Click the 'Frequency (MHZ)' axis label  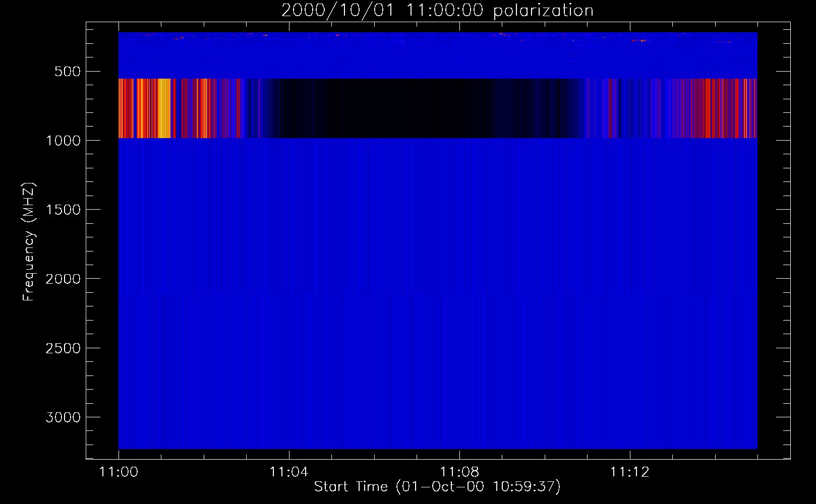(29, 242)
